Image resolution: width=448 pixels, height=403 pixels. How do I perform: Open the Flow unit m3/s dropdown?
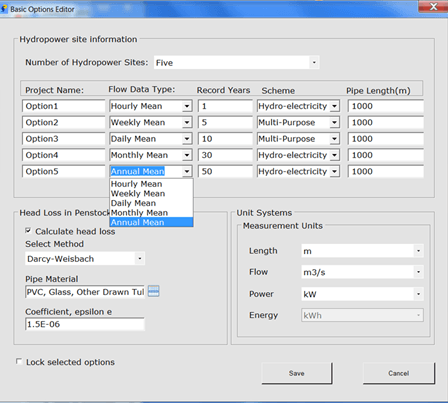pyautogui.click(x=418, y=272)
